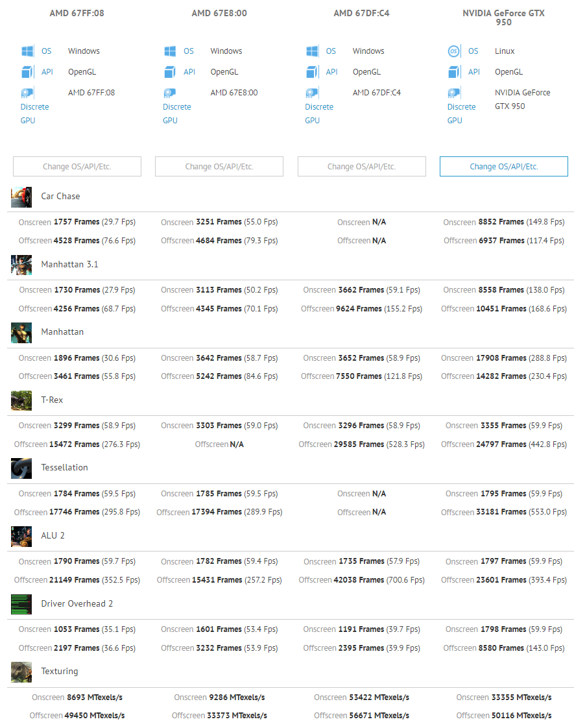Click the API cube icon under GeForce GTX 950
Screen dimensions: 574x728
(x=454, y=72)
